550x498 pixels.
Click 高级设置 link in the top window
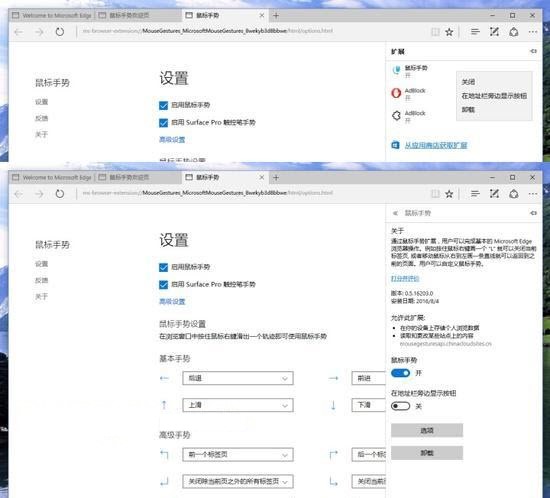(172, 140)
